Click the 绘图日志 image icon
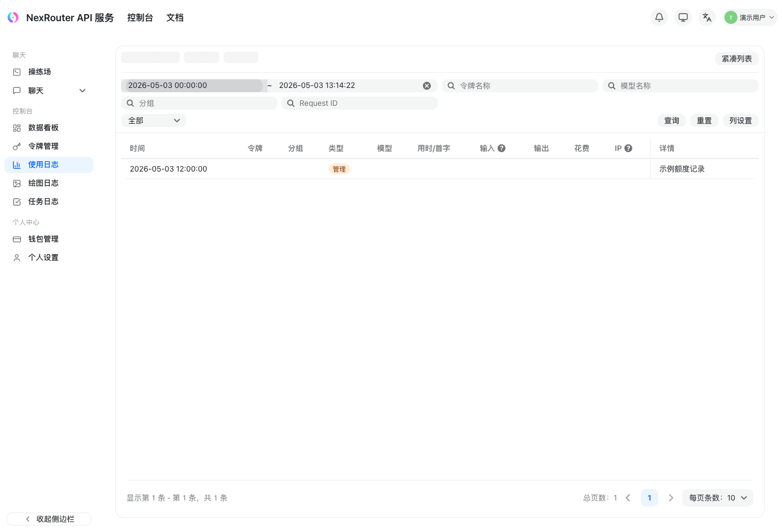Viewport: 782px width, 532px height. pos(17,183)
